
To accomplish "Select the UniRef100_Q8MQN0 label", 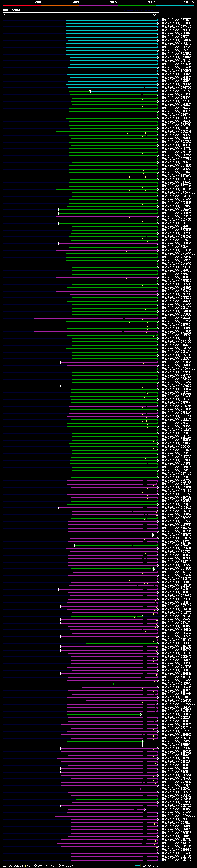I will coord(177,525).
